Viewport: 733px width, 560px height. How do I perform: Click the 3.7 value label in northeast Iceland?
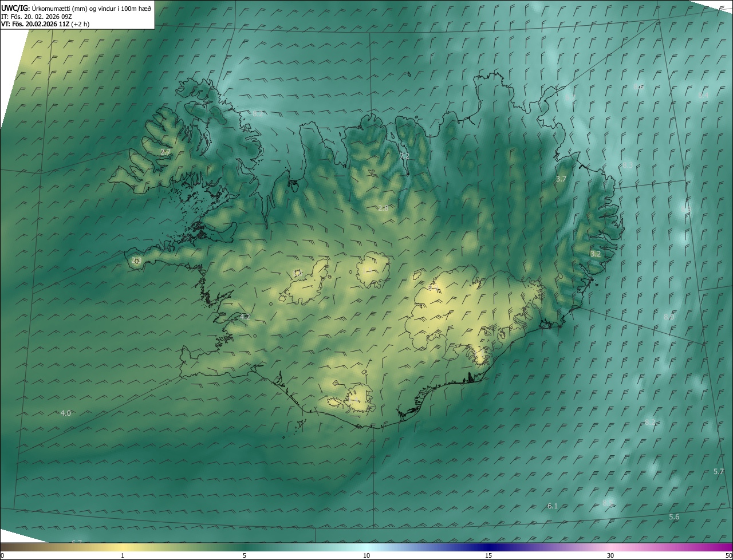(x=561, y=179)
